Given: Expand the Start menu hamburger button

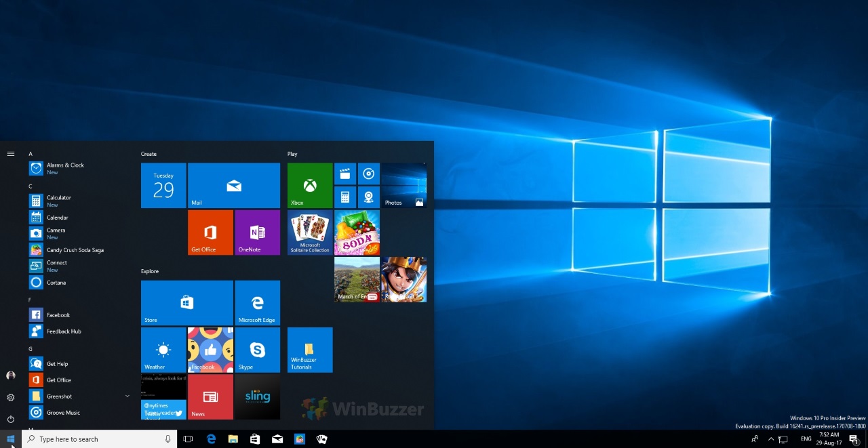Looking at the screenshot, I should [10, 153].
